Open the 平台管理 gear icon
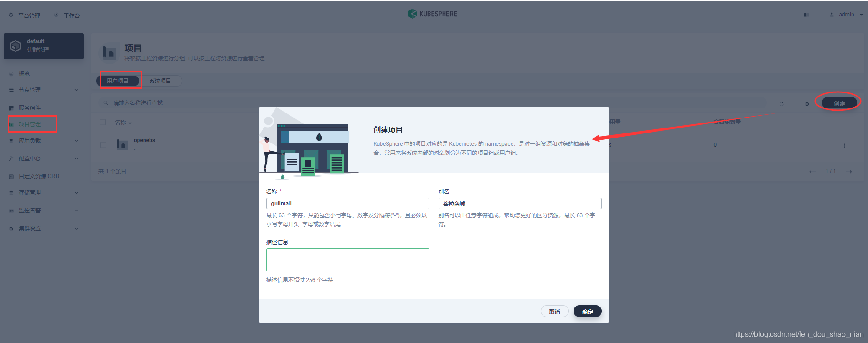Viewport: 868px width, 343px height. tap(11, 15)
